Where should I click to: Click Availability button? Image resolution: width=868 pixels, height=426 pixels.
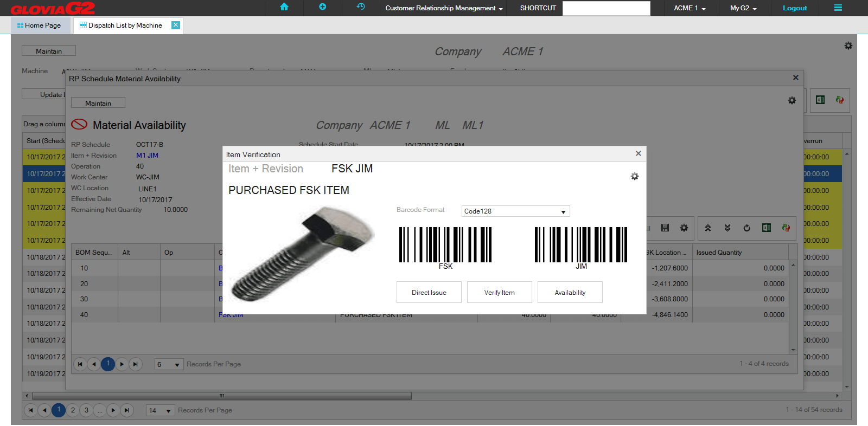click(570, 292)
